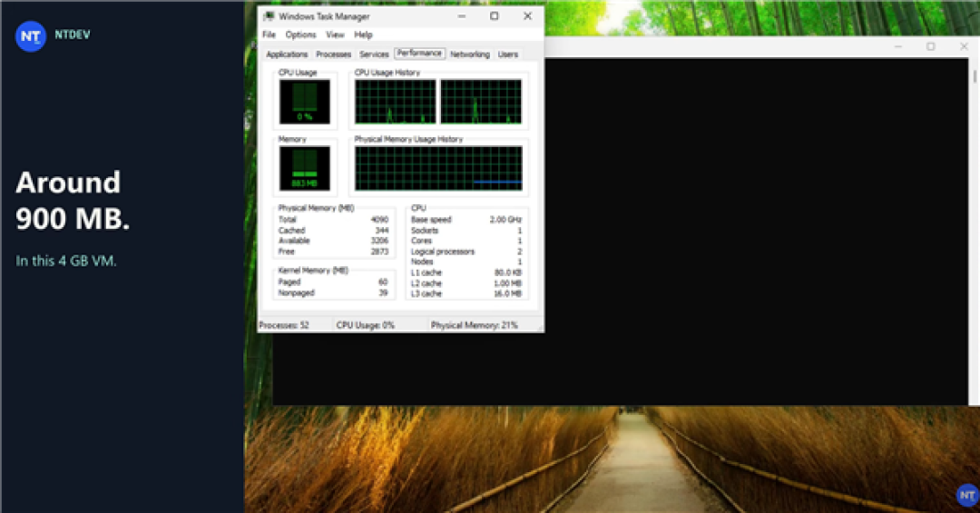Viewport: 980px width, 513px height.
Task: Minimize the Windows Task Manager window
Action: [462, 16]
